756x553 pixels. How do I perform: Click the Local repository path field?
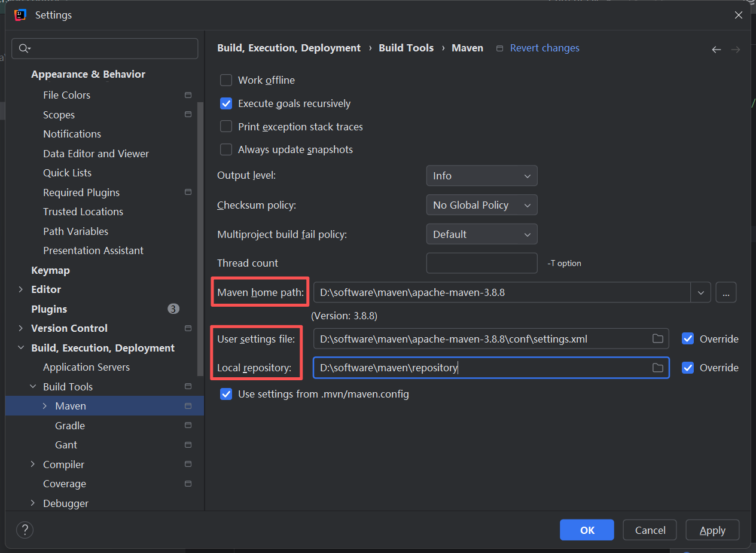click(x=491, y=368)
